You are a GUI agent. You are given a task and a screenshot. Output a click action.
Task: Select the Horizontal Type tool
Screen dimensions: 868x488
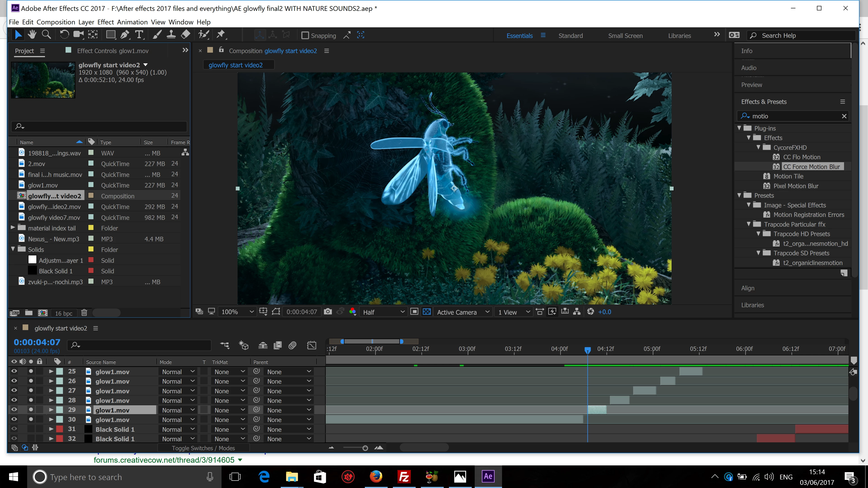tap(139, 35)
